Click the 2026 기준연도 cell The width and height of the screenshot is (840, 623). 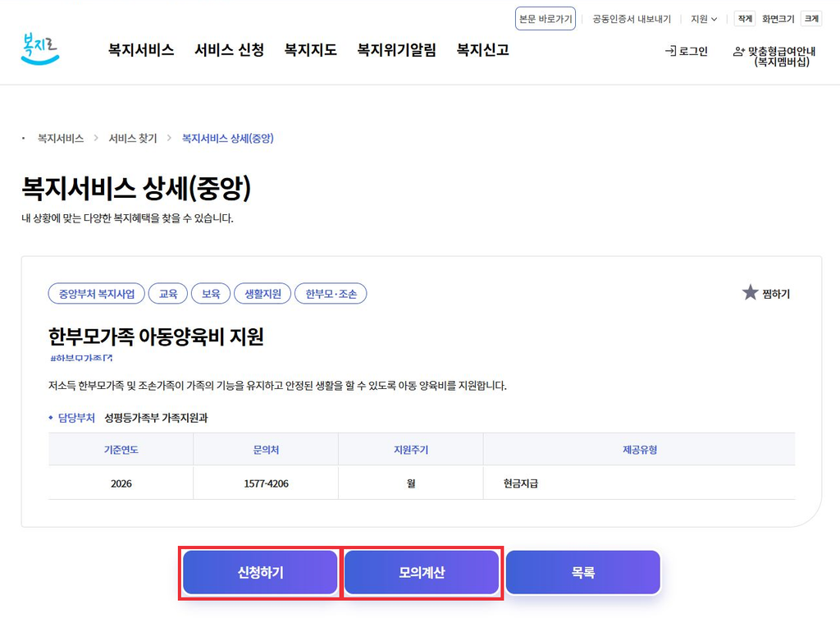click(x=121, y=483)
